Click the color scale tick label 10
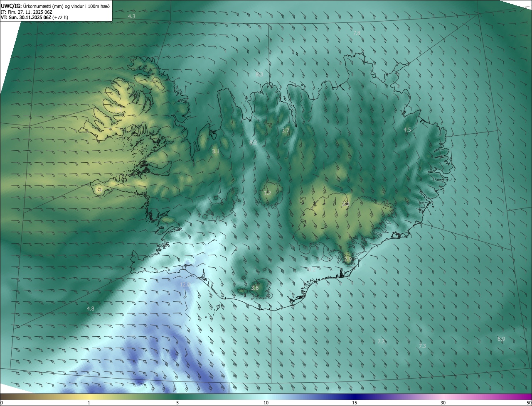 coord(266,403)
